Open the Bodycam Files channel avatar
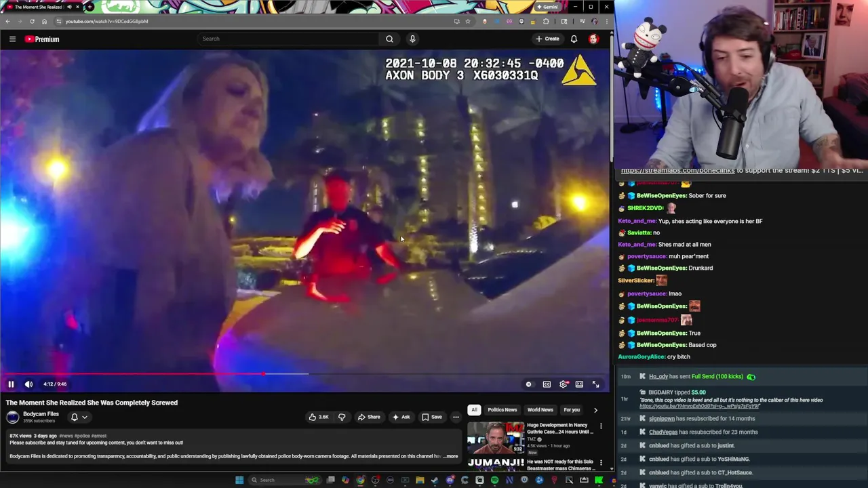Image resolution: width=868 pixels, height=488 pixels. [x=13, y=417]
